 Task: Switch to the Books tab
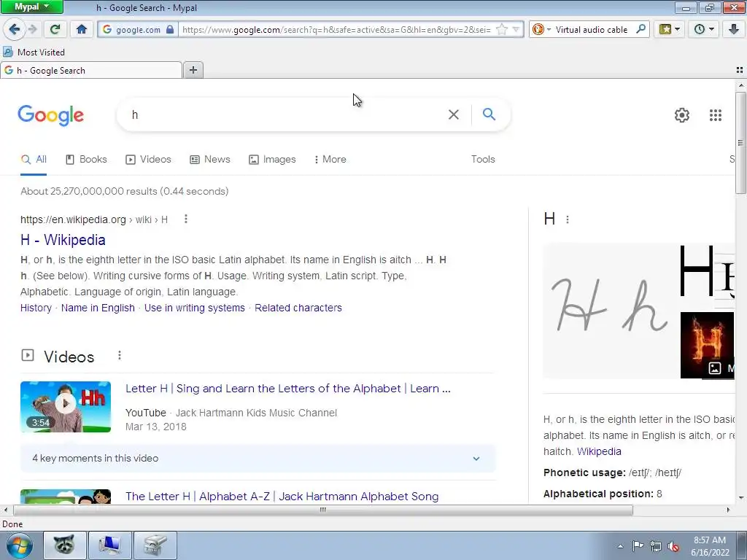(86, 160)
